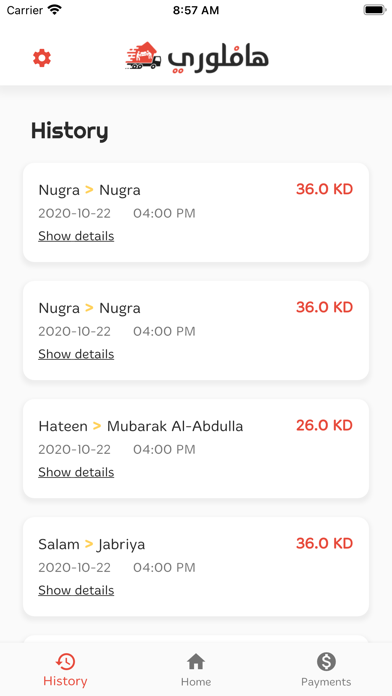Open settings via the red gear icon
Image resolution: width=392 pixels, height=696 pixels.
tap(42, 58)
